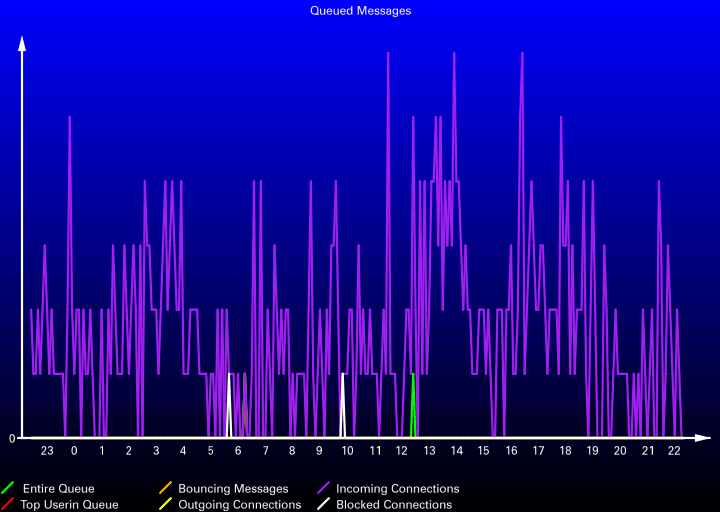Click the green Entire Queue legend marker

click(8, 489)
